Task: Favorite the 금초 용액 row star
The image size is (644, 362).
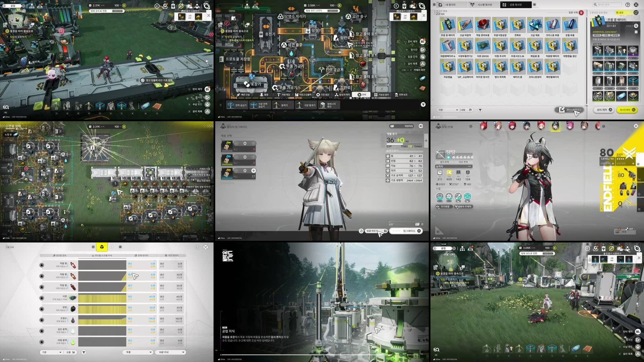Action: point(42,331)
